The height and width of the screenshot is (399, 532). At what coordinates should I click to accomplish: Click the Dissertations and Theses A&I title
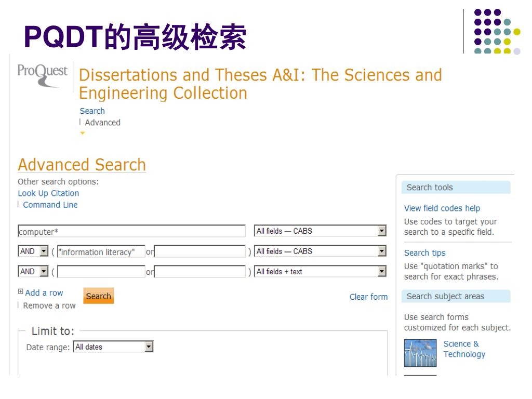tap(260, 84)
